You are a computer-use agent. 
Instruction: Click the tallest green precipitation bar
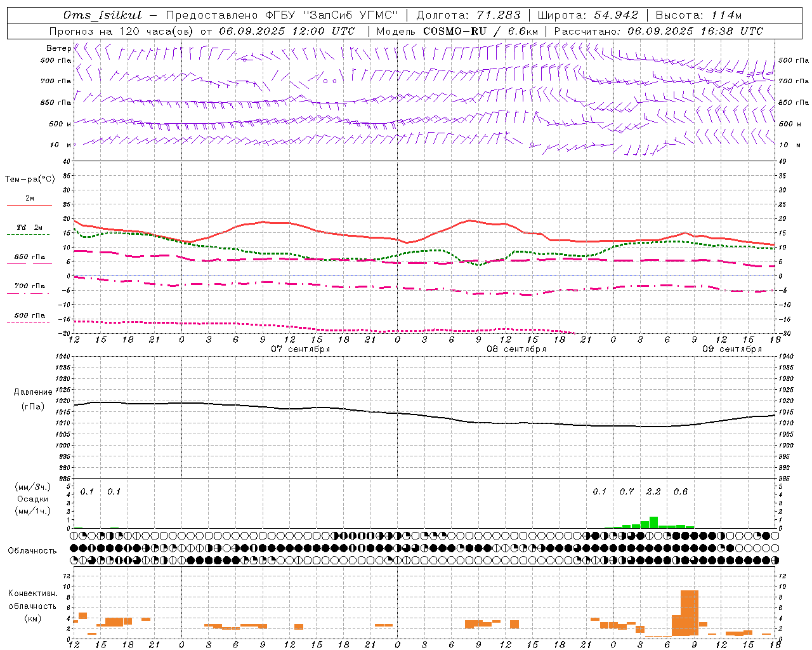click(x=653, y=522)
